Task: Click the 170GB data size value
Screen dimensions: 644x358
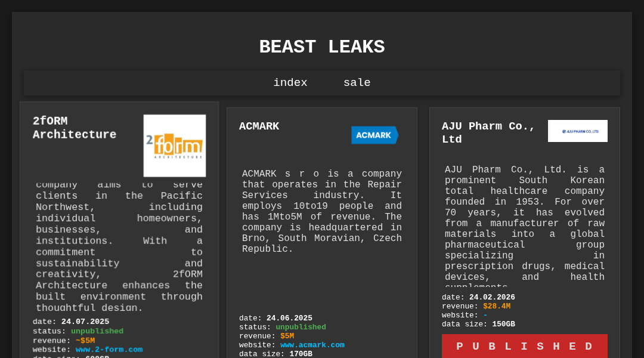Action: [301, 354]
